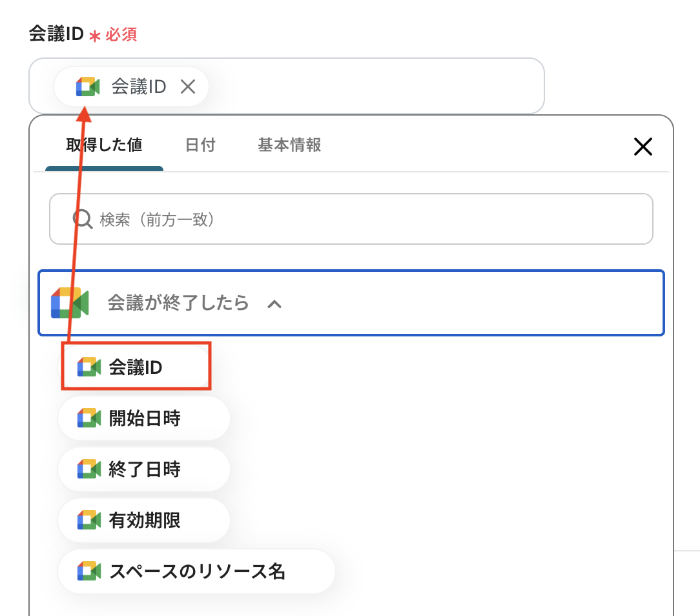Select the 有効期限 value label
This screenshot has width=700, height=616.
coord(145,520)
